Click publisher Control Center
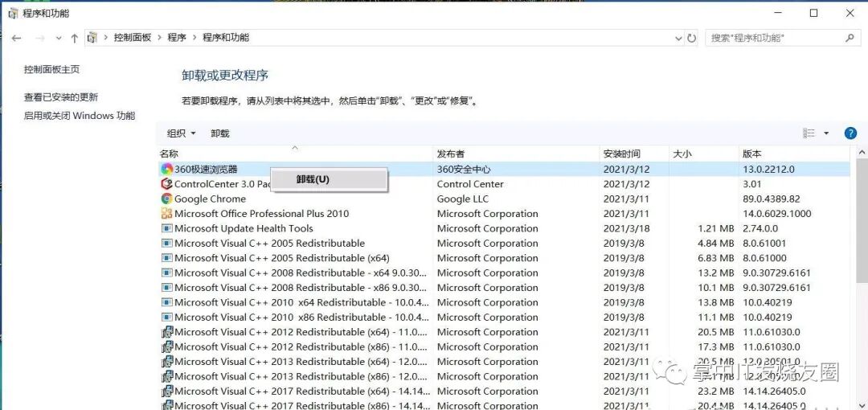 (470, 184)
